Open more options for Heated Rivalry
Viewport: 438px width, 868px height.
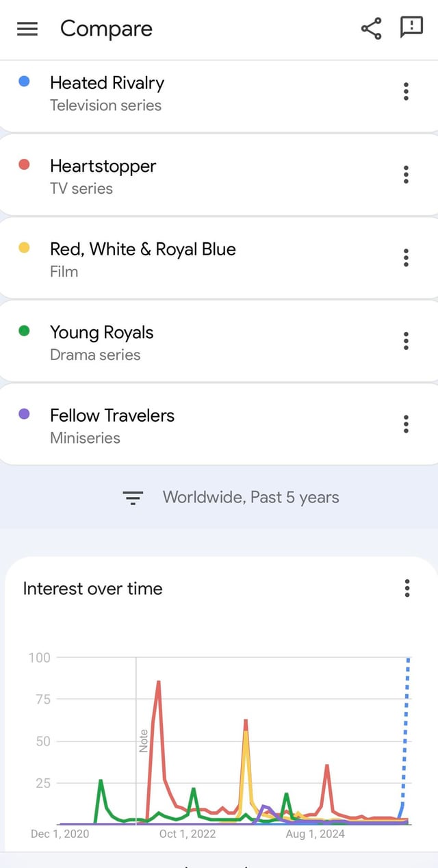click(406, 92)
